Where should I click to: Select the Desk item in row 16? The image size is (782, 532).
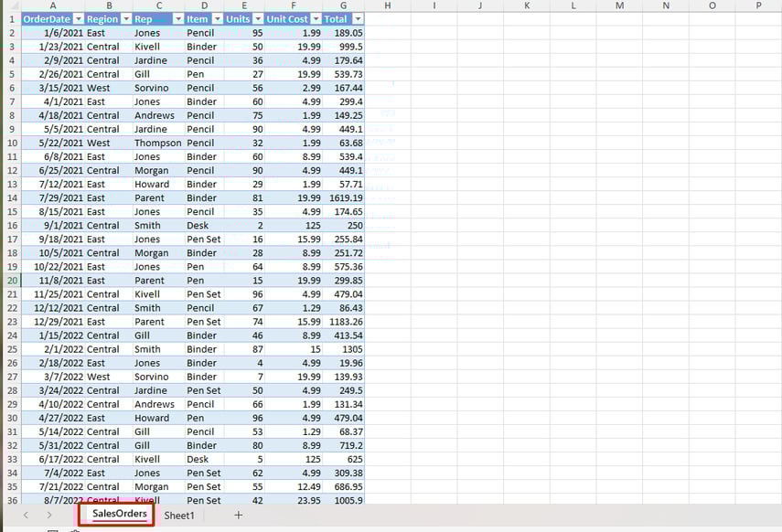click(205, 226)
